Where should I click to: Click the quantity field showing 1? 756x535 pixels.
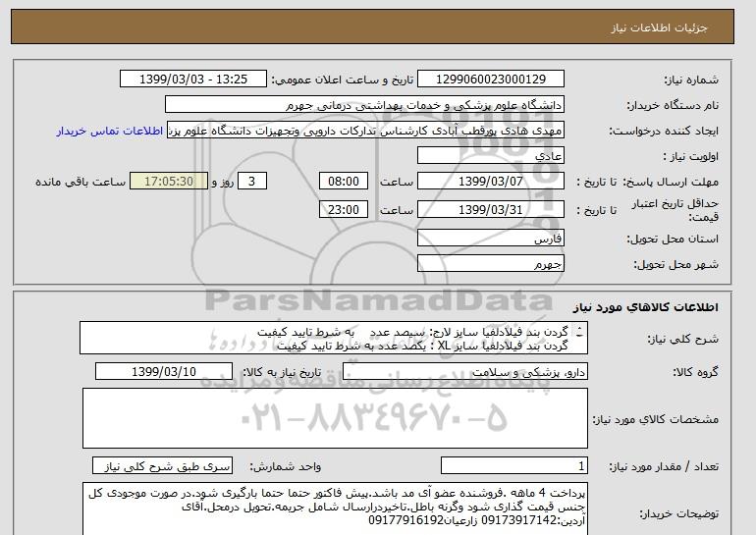click(x=513, y=466)
